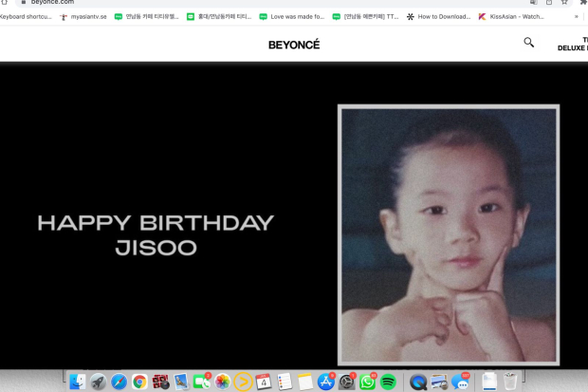Open the document stack in the dock
The image size is (588, 392).
pyautogui.click(x=489, y=382)
